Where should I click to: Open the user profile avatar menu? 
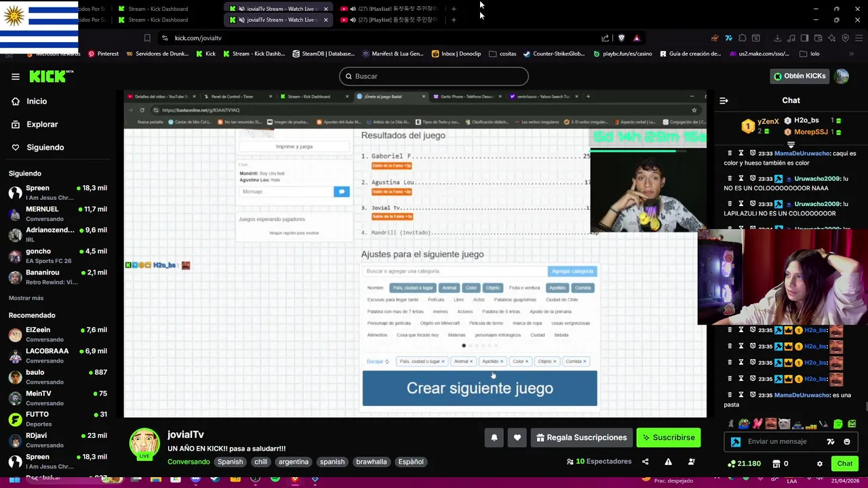[x=842, y=76]
